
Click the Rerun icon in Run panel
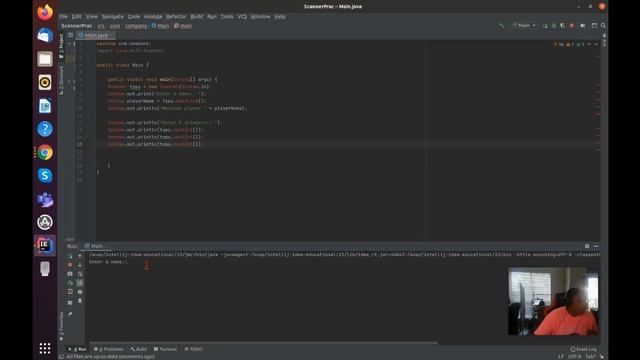[70, 256]
